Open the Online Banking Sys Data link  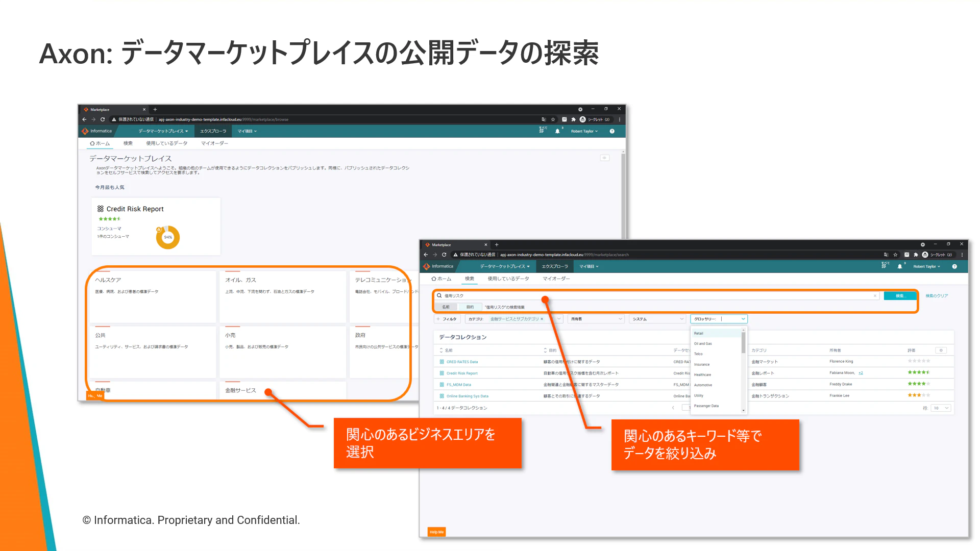[467, 396]
